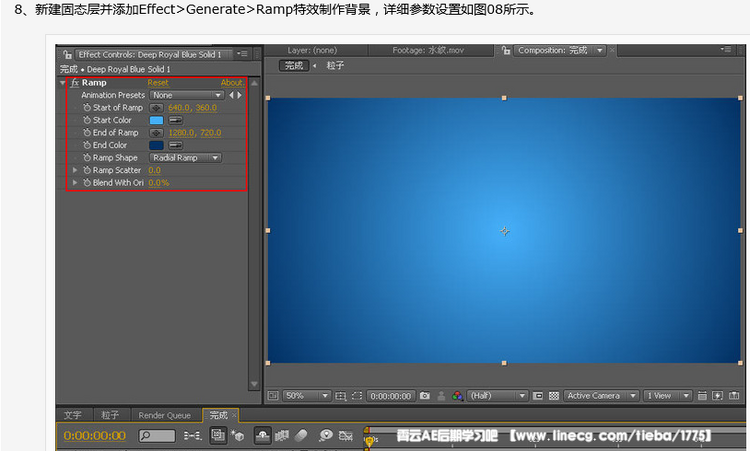Image resolution: width=750 pixels, height=451 pixels.
Task: Toggle End Color stopwatch
Action: (87, 145)
